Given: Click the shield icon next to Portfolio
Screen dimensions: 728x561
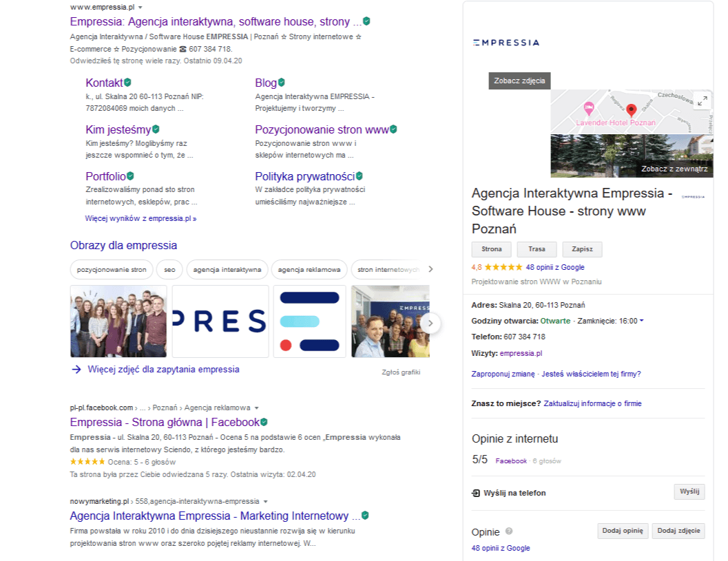Looking at the screenshot, I should click(130, 176).
